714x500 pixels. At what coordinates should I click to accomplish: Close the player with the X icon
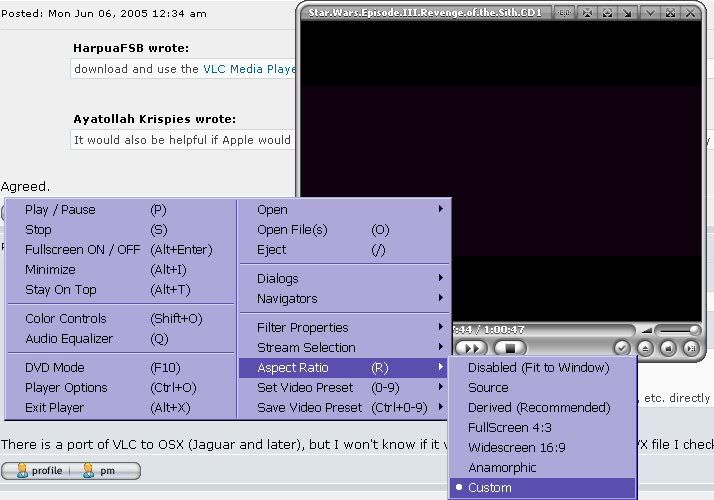690,13
